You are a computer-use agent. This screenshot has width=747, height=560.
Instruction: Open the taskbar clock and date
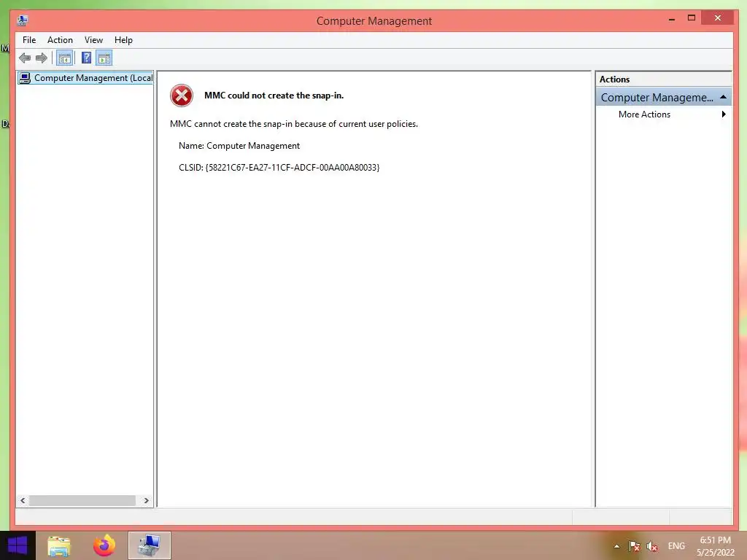(x=715, y=546)
